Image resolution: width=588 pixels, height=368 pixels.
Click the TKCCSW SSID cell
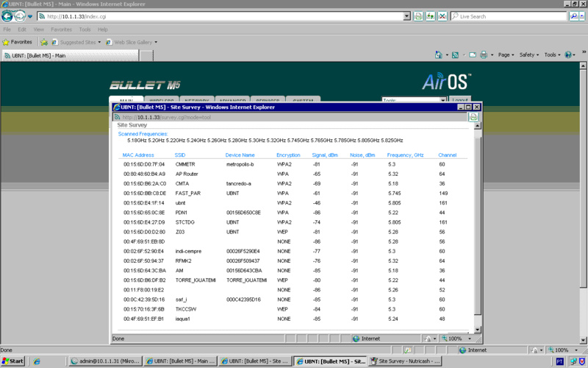pyautogui.click(x=186, y=309)
